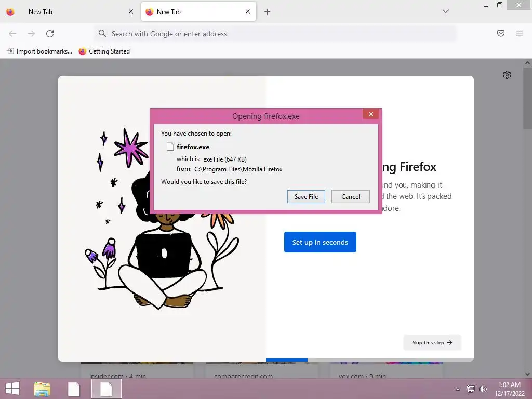532x399 pixels.
Task: Click the Set up in seconds button
Action: point(320,242)
